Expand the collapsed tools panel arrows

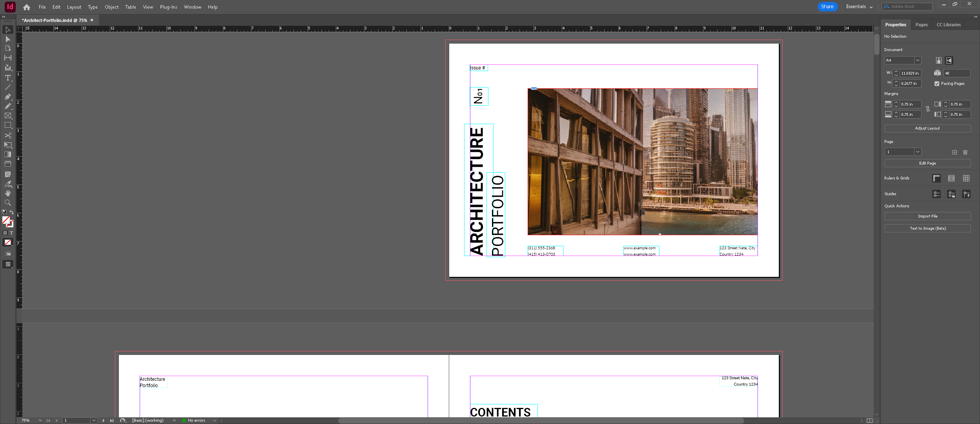pos(4,17)
